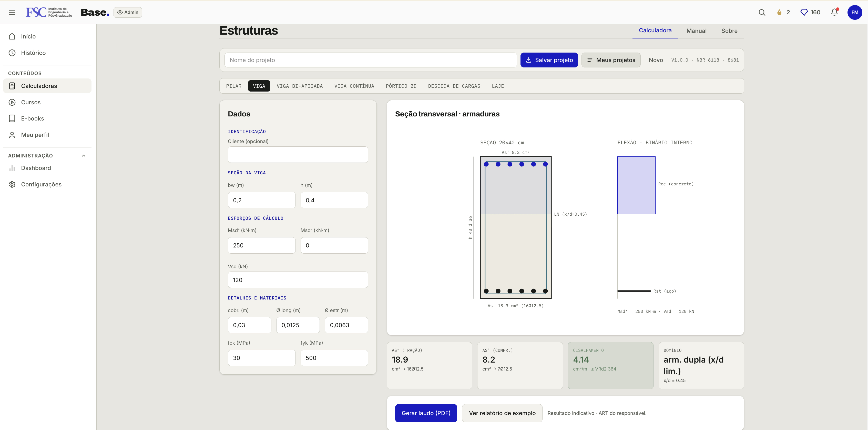Click Gerar laudo (PDF) button
This screenshot has width=868, height=430.
pos(426,413)
